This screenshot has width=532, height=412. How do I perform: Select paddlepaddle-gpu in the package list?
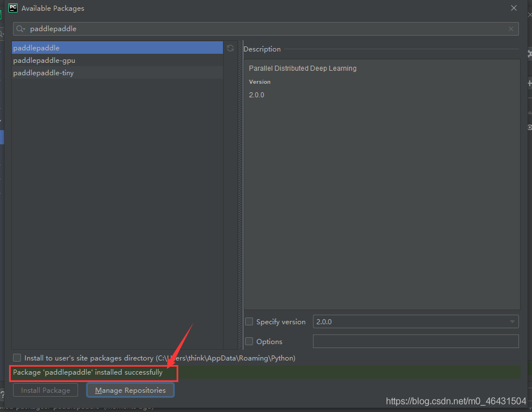[117, 61]
